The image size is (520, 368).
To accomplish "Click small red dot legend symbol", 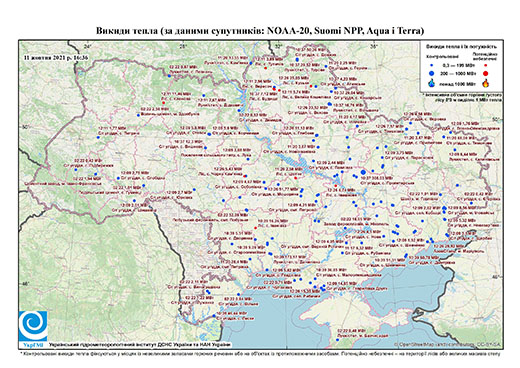I will (485, 66).
